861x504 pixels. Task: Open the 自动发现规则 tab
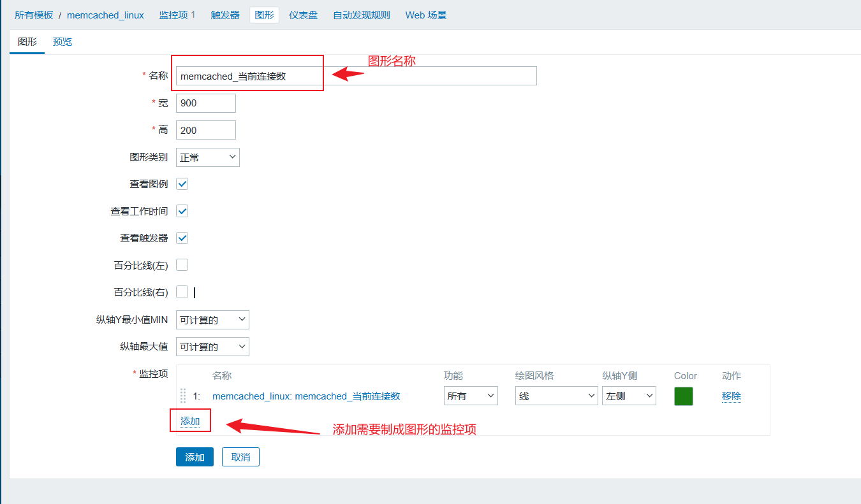click(x=362, y=15)
